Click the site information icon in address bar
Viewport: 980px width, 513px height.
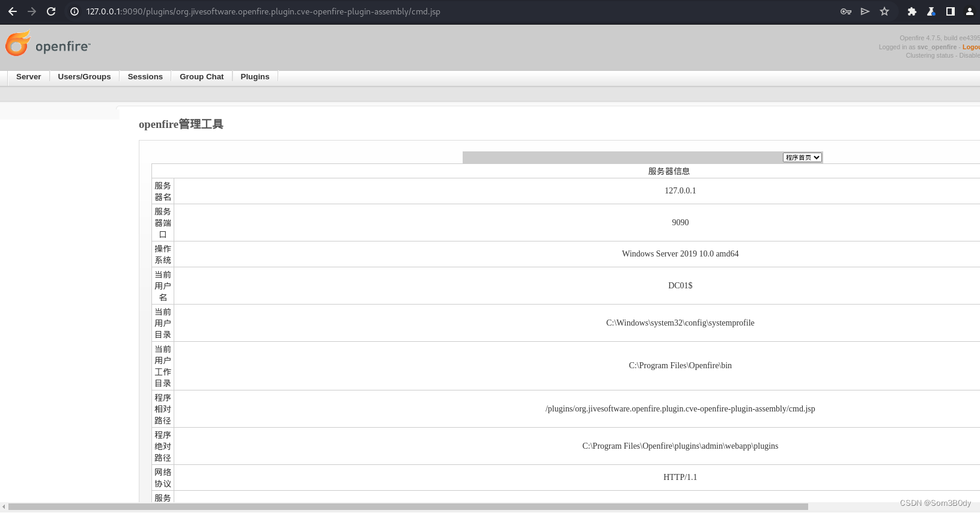(75, 11)
